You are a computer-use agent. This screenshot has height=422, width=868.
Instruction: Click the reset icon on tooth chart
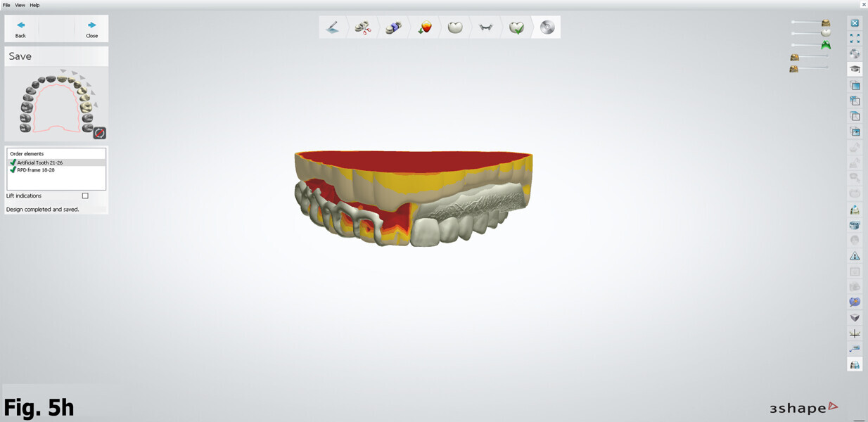[x=99, y=132]
